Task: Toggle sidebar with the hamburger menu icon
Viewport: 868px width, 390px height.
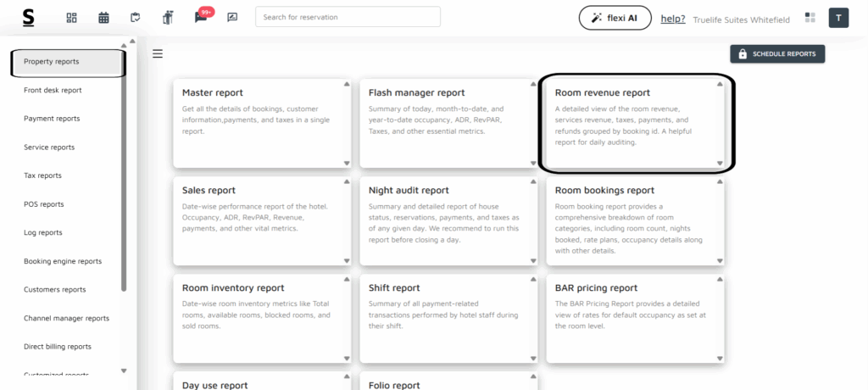Action: coord(158,54)
